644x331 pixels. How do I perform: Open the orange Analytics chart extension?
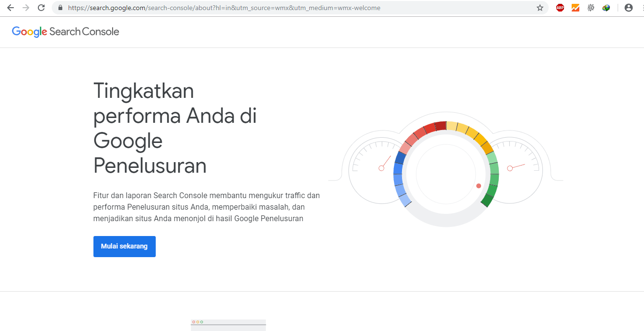(575, 8)
